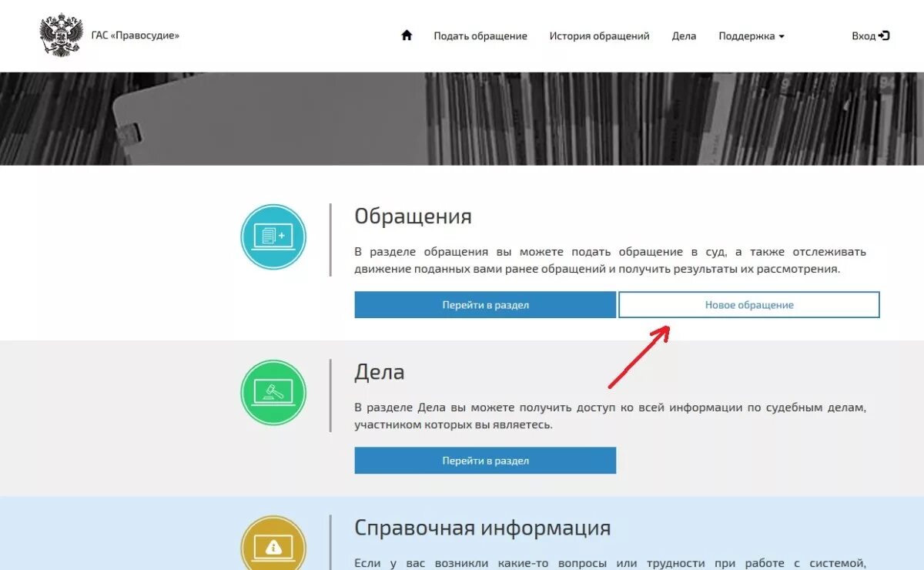Image resolution: width=924 pixels, height=570 pixels.
Task: Click the Обращения section heading
Action: point(413,216)
